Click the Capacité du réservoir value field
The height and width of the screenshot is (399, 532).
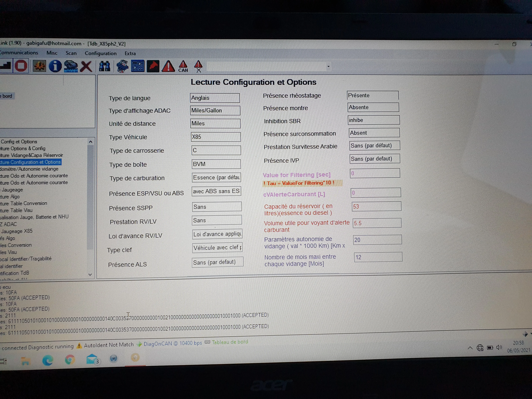pyautogui.click(x=376, y=206)
